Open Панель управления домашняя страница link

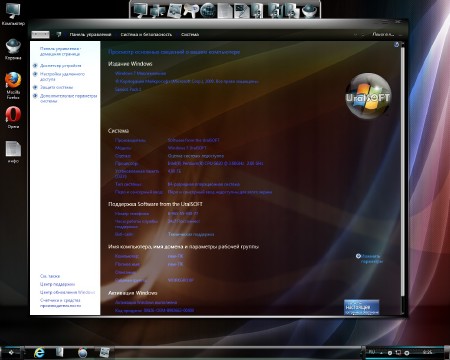click(60, 51)
